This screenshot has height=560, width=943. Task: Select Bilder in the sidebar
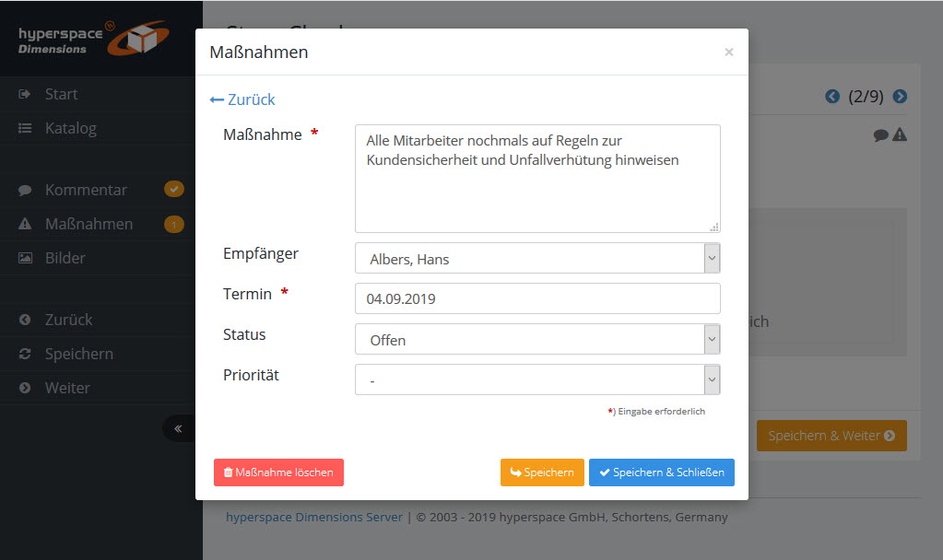click(65, 258)
